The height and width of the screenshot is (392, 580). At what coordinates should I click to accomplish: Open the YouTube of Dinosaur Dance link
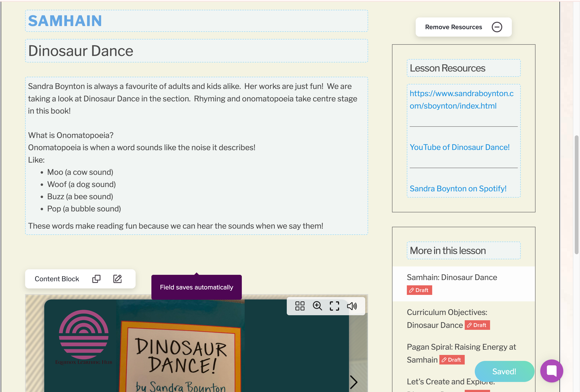coord(459,147)
